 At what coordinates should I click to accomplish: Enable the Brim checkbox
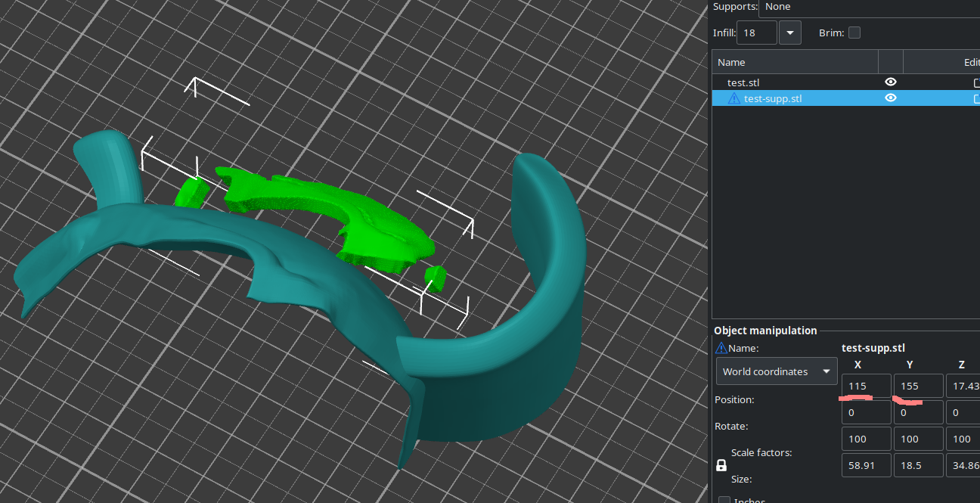coord(854,33)
